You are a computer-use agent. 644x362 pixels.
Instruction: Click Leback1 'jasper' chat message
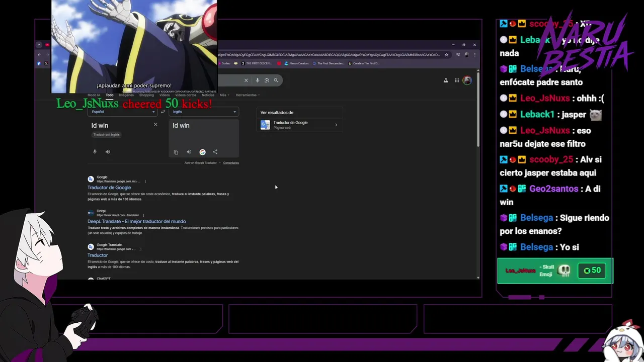coord(551,115)
